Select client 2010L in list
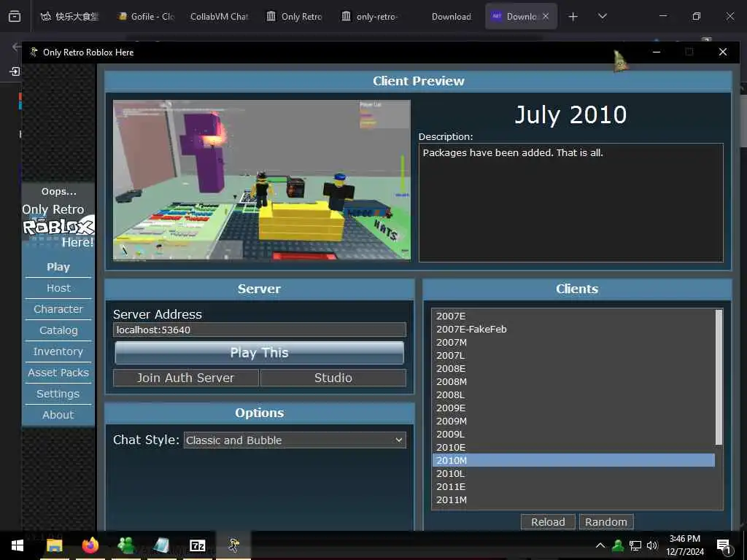Image resolution: width=747 pixels, height=560 pixels. pyautogui.click(x=573, y=473)
